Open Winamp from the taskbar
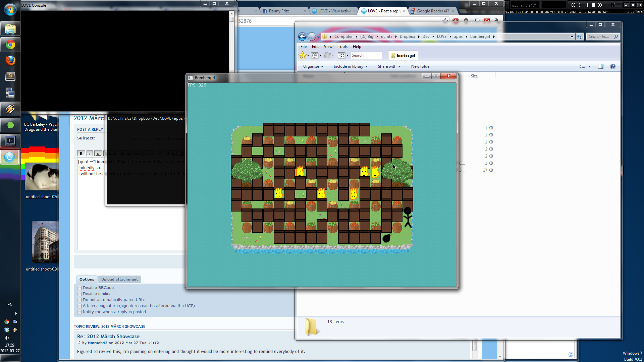The image size is (644, 362). (10, 109)
